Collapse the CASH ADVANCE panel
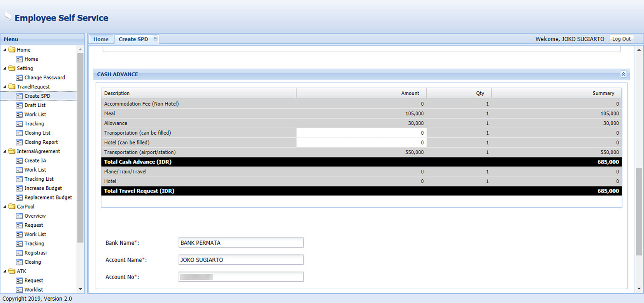 623,74
